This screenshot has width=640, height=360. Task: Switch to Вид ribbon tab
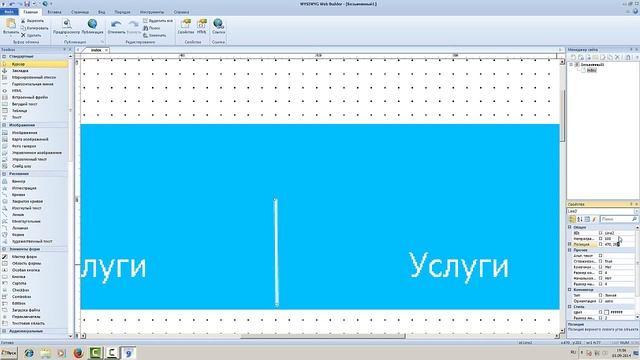[102, 12]
